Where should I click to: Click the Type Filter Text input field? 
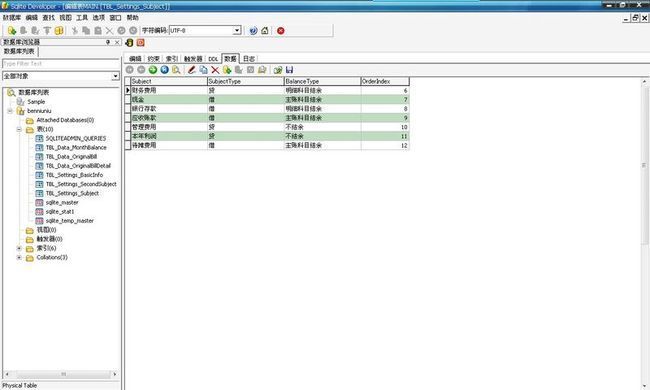tap(61, 64)
